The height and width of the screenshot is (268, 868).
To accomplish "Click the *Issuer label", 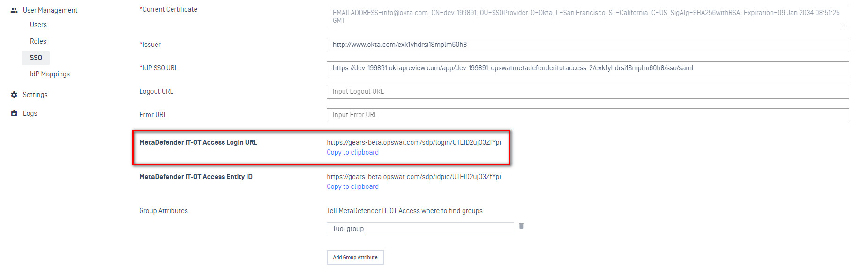I will (x=150, y=45).
